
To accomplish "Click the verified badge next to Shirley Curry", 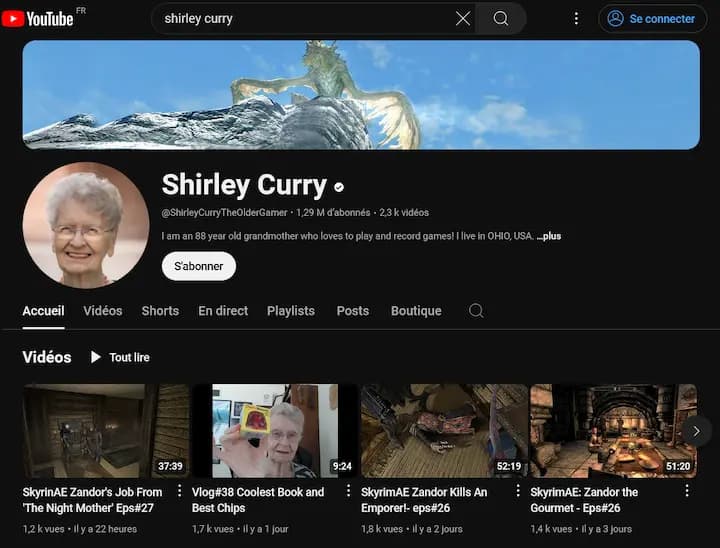I will [x=339, y=187].
